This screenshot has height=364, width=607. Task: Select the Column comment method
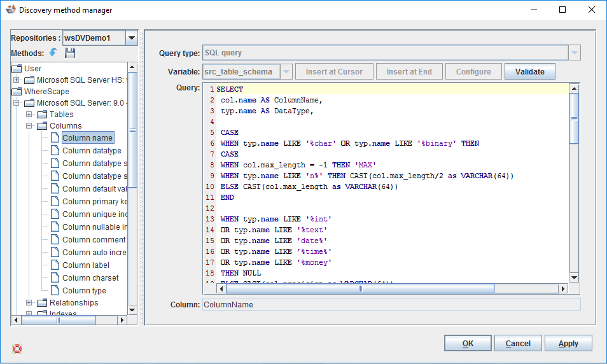(94, 240)
